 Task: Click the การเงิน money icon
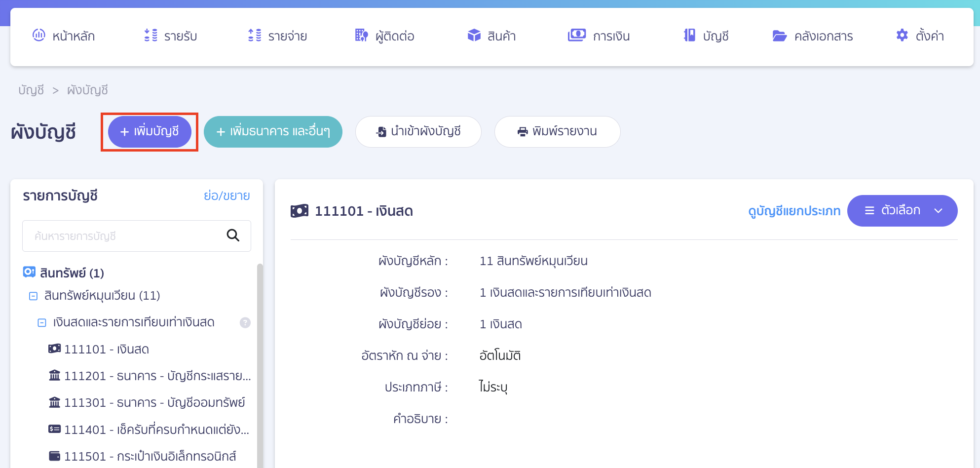576,35
